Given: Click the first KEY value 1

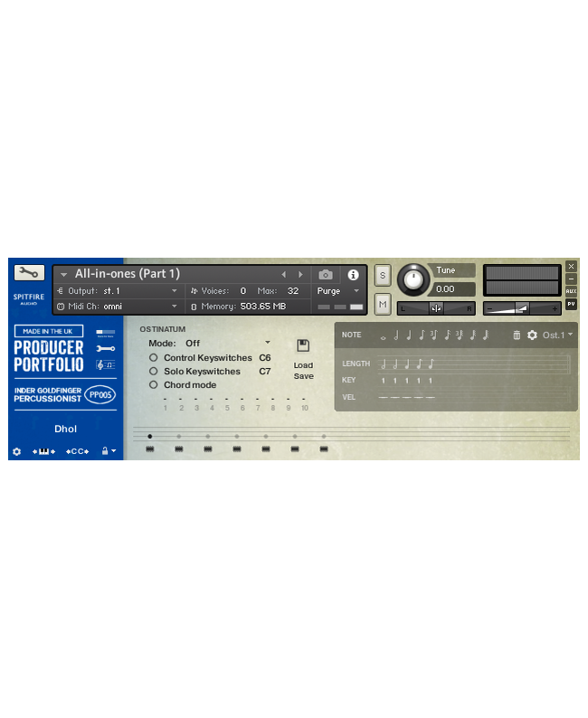Looking at the screenshot, I should (384, 381).
